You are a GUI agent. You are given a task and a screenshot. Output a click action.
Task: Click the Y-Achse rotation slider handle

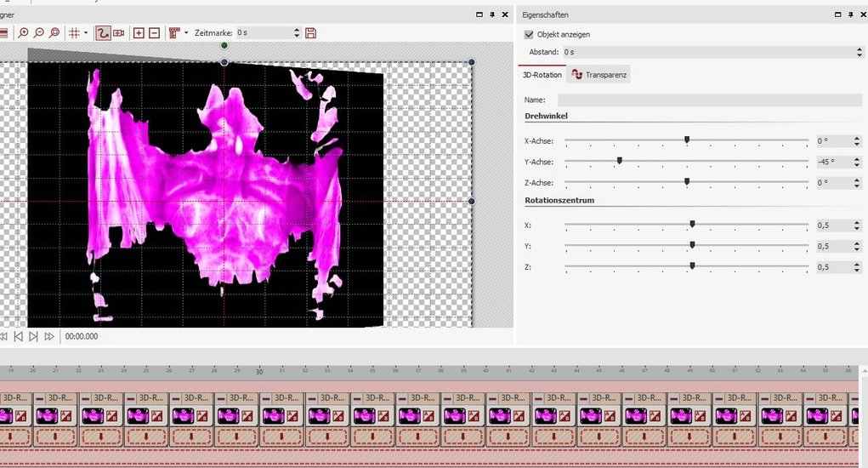tap(619, 160)
